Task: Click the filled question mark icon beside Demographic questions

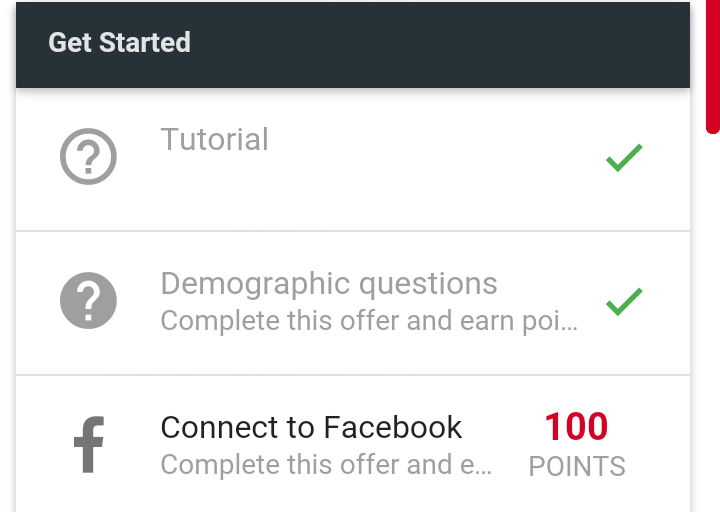Action: click(x=88, y=300)
